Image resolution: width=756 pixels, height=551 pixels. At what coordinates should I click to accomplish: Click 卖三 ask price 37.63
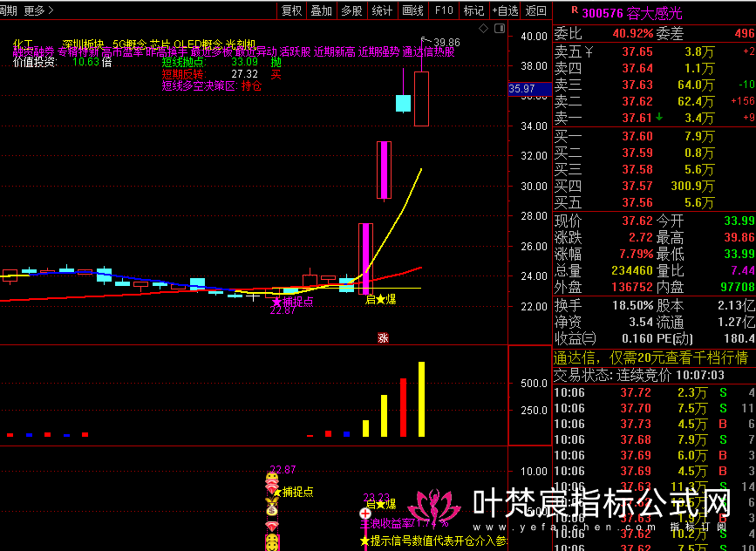[x=637, y=85]
